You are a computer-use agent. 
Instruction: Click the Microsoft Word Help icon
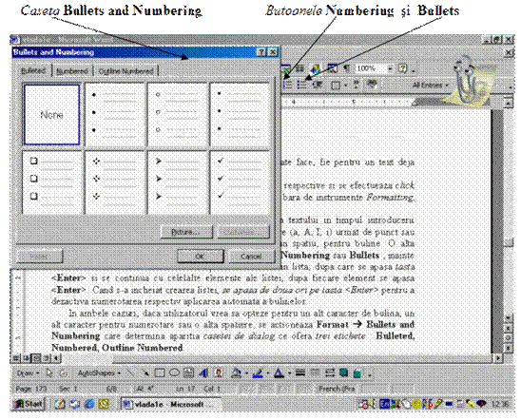pyautogui.click(x=403, y=68)
